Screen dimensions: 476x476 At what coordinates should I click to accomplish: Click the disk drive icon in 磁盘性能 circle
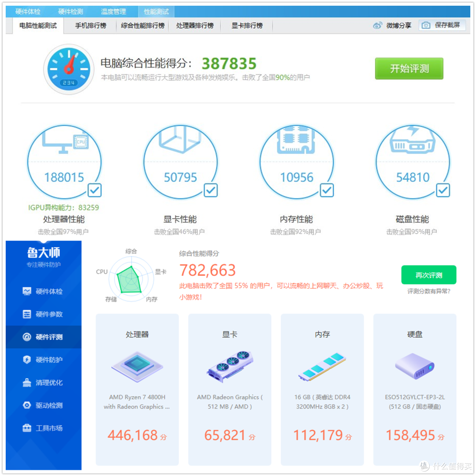click(412, 140)
